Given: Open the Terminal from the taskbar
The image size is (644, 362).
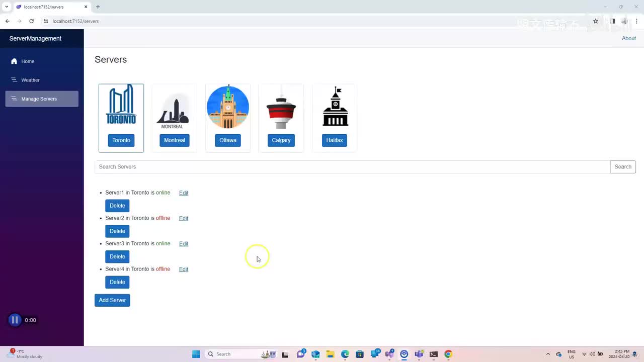Looking at the screenshot, I should click(x=434, y=354).
